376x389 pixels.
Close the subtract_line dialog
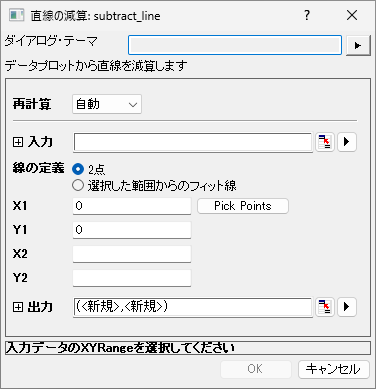tap(352, 15)
